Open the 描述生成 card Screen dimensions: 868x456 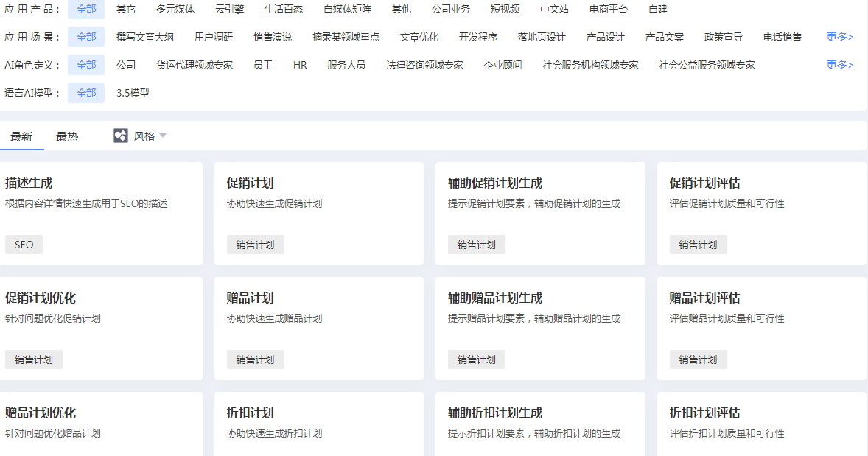click(29, 183)
